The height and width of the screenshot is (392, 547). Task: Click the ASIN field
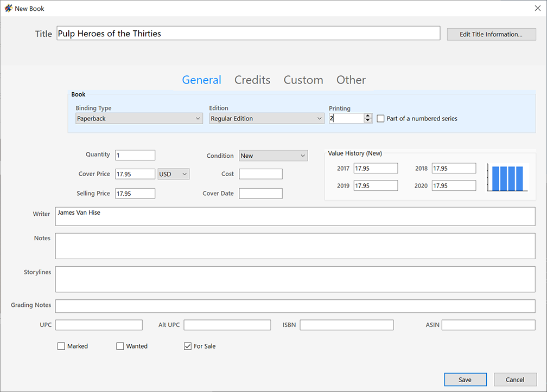coord(488,325)
